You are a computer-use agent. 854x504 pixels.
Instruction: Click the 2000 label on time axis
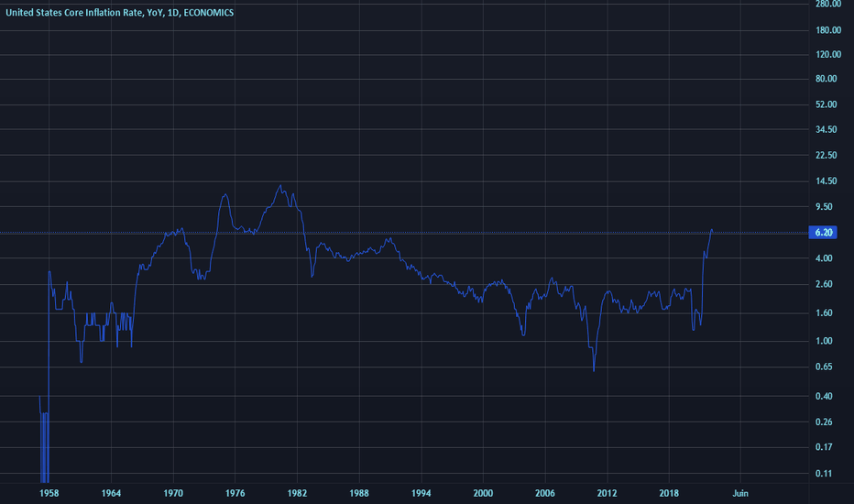pyautogui.click(x=483, y=493)
